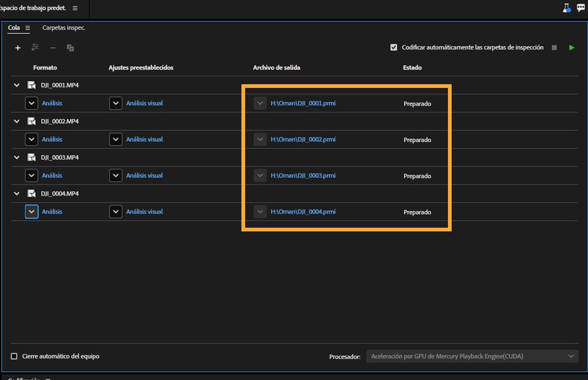The height and width of the screenshot is (380, 588).
Task: Collapse the DJI_0003.MP4 source entry
Action: [x=17, y=157]
